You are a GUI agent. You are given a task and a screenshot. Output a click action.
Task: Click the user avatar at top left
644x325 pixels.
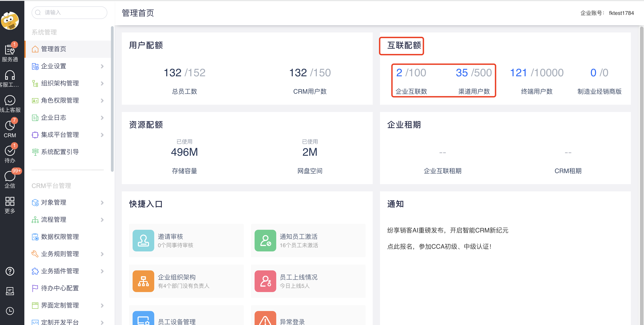[10, 21]
